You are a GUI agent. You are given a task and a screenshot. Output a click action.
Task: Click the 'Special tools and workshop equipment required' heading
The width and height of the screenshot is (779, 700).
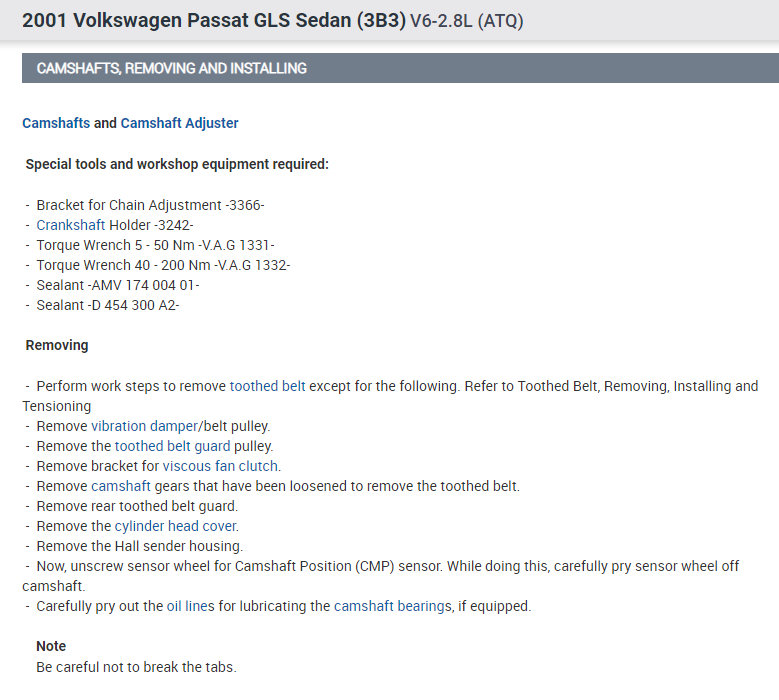coord(177,164)
